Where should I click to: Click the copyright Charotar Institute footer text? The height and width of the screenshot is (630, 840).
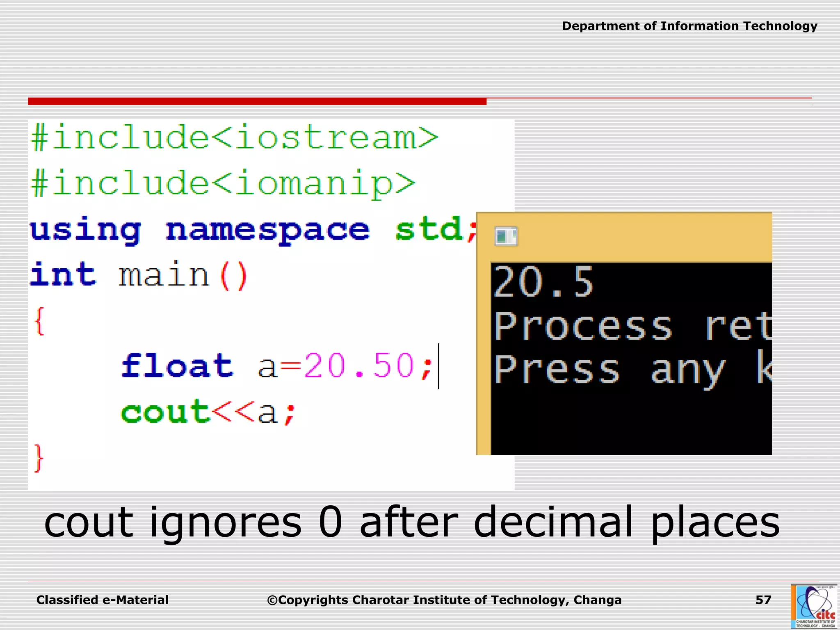[x=444, y=600]
